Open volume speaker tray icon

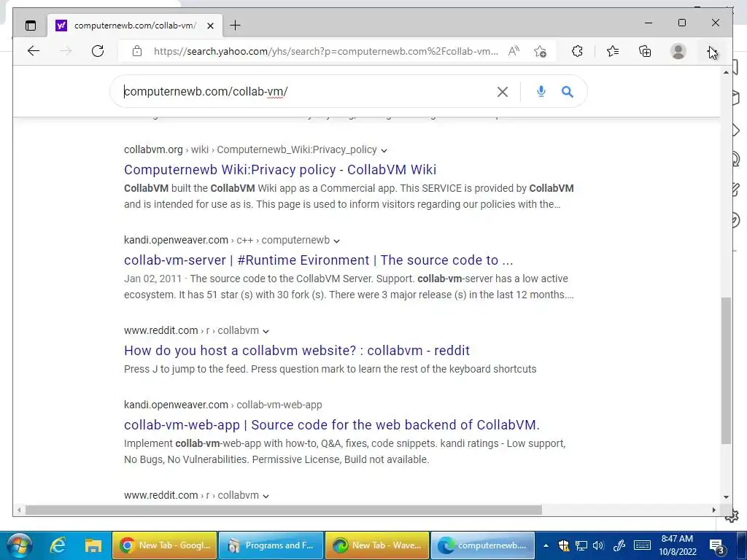(x=598, y=545)
